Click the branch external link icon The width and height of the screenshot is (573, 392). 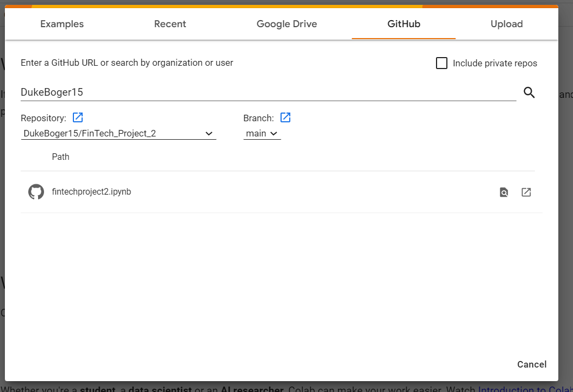pyautogui.click(x=285, y=117)
